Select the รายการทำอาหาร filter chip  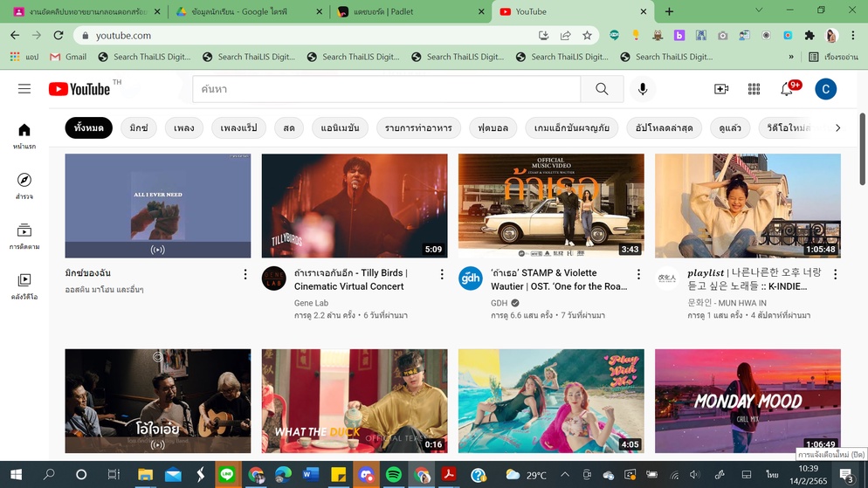[x=418, y=127]
